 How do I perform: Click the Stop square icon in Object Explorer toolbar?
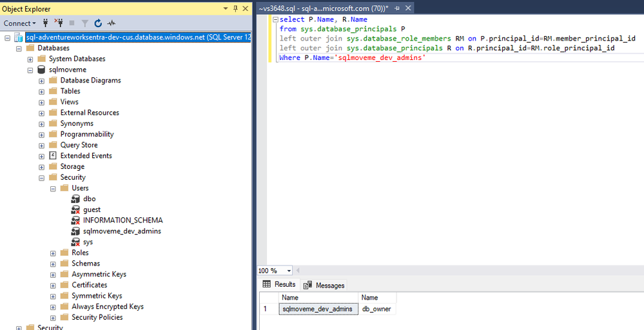click(72, 23)
